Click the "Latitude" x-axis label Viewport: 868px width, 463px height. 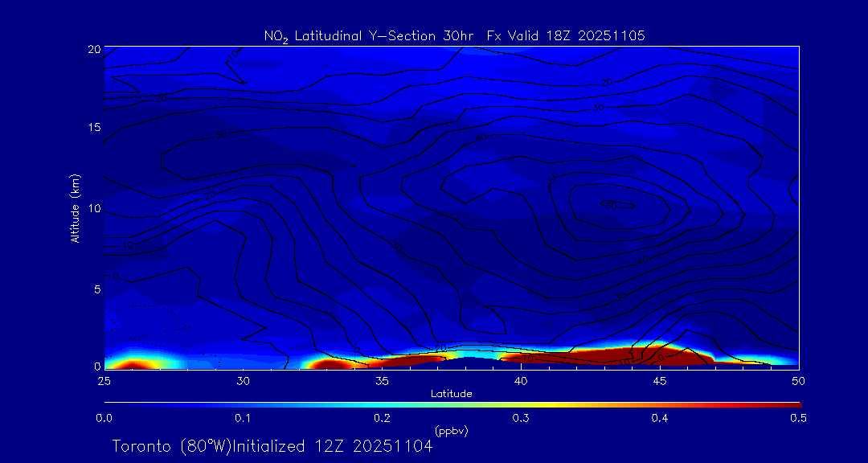(451, 394)
